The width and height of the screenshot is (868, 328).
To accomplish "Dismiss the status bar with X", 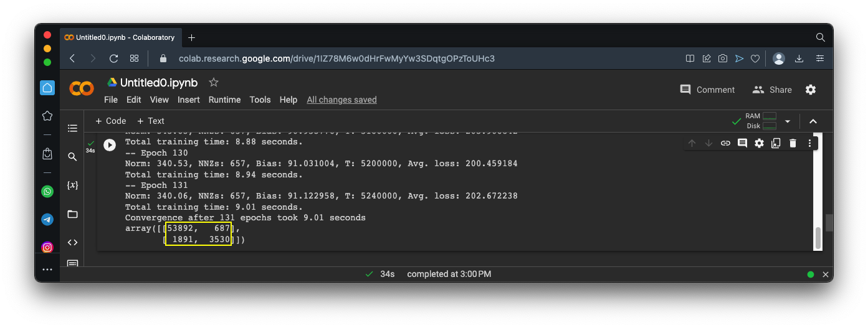I will (826, 274).
